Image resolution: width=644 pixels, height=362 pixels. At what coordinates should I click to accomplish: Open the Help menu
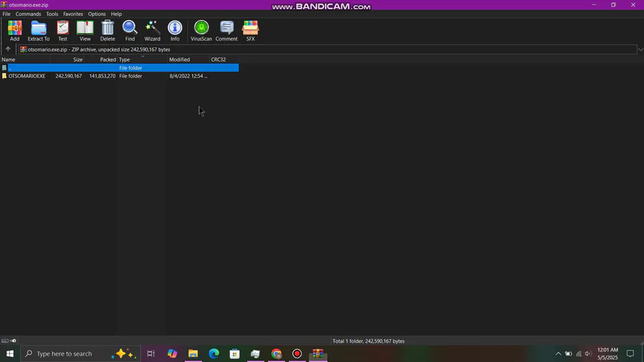point(116,14)
